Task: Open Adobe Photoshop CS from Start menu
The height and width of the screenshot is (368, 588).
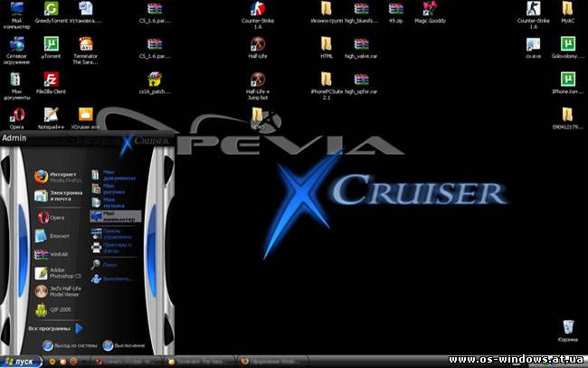Action: pyautogui.click(x=58, y=273)
